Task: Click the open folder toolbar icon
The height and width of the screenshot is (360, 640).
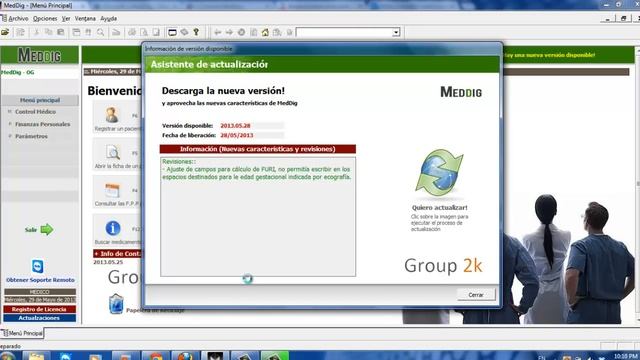Action: pyautogui.click(x=5, y=32)
